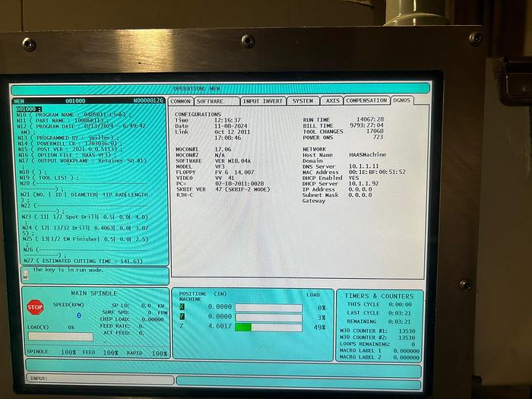532x399 pixels.
Task: Click the spindle LOAD(%) bar
Action: (60, 336)
